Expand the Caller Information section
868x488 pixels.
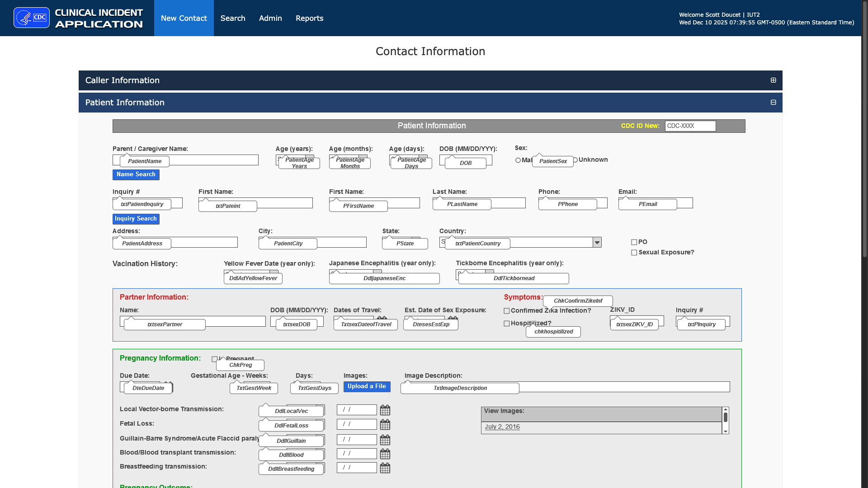tap(773, 80)
